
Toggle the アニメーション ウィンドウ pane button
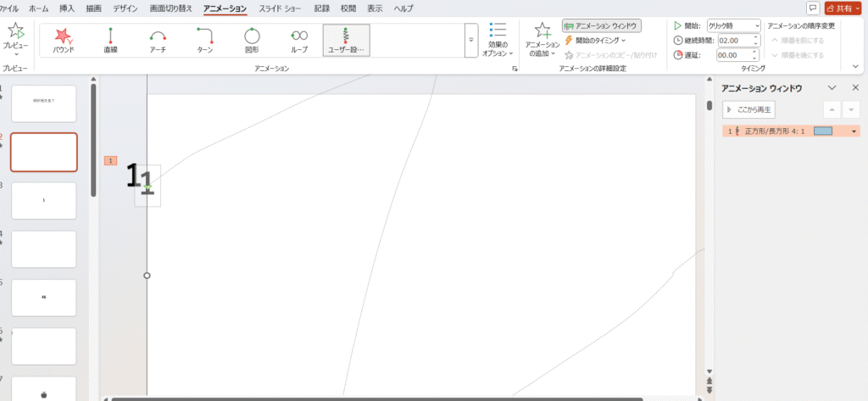(602, 26)
